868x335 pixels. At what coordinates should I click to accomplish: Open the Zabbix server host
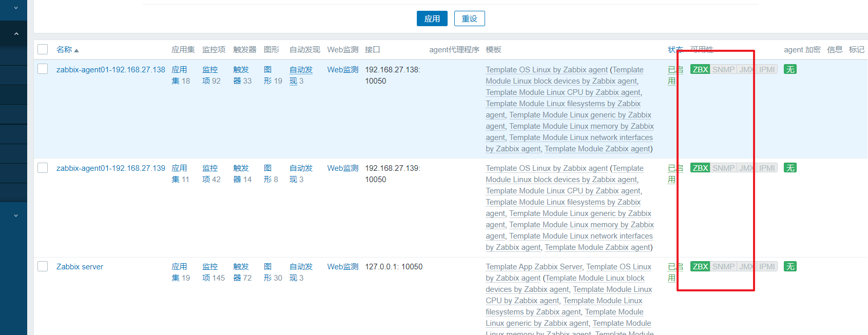[x=80, y=266]
